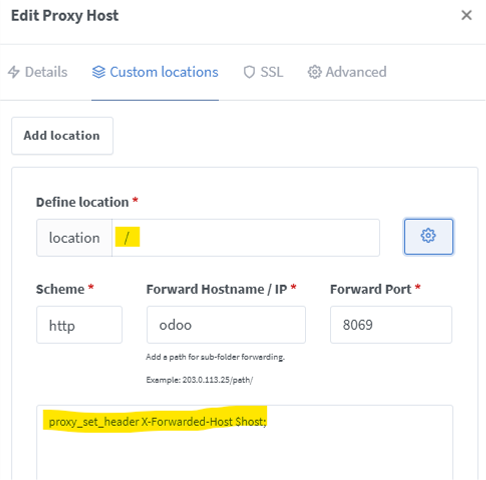Close the Edit Proxy Host dialog
The image size is (486, 480).
tap(466, 15)
